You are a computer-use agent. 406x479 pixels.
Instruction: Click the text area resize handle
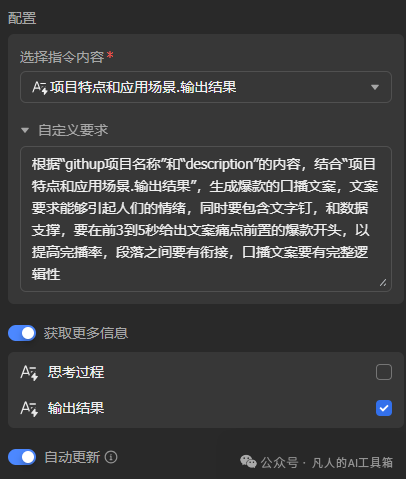(x=383, y=283)
